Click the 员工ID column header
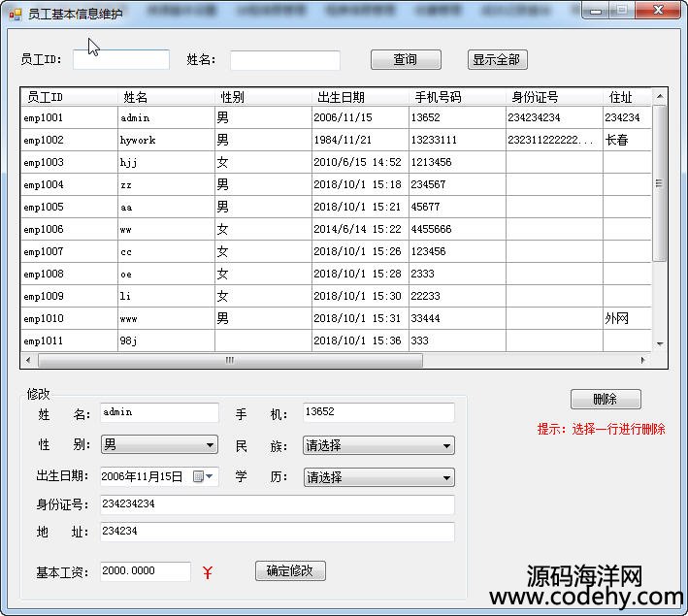 (68, 97)
